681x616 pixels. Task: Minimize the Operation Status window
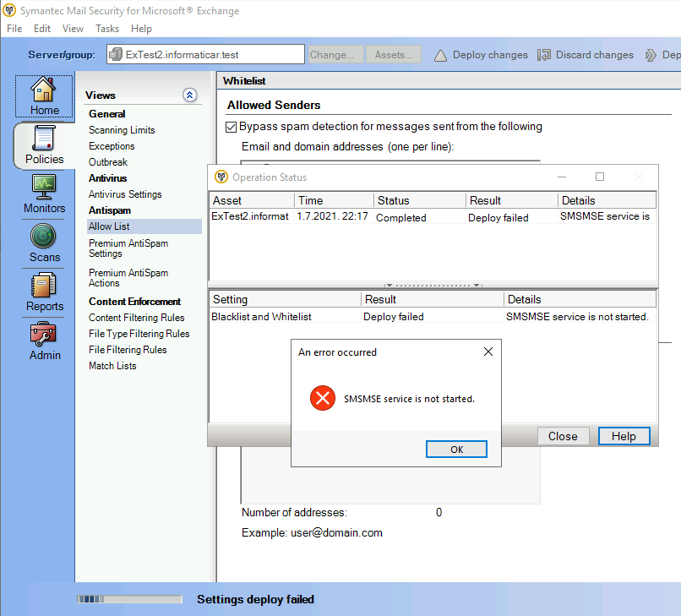(x=562, y=177)
